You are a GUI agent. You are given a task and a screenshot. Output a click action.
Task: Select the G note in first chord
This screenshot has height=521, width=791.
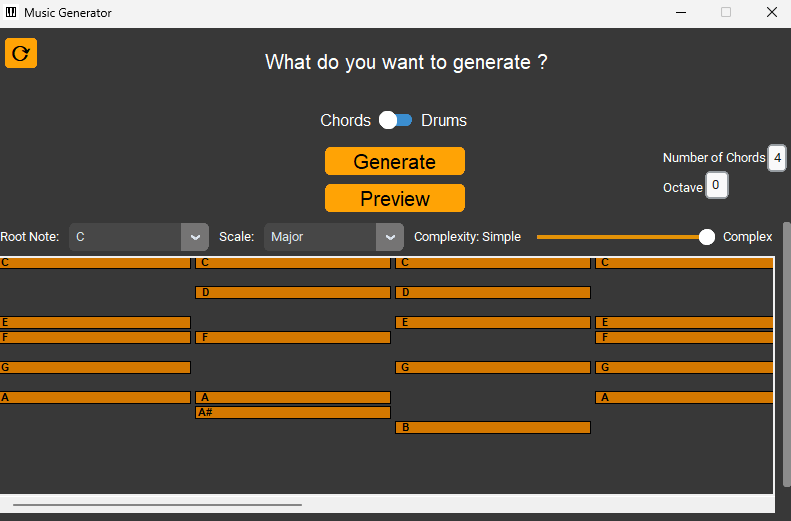[95, 368]
